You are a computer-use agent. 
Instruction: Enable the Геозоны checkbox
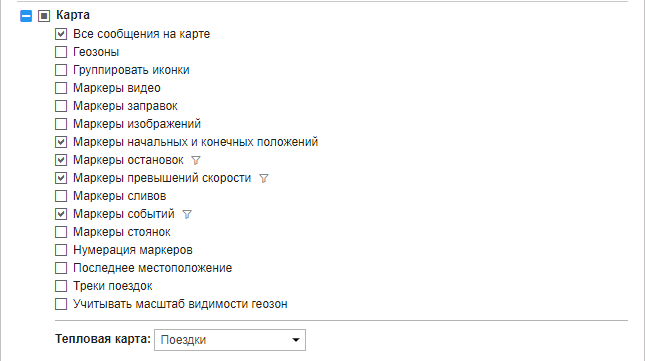tap(61, 52)
